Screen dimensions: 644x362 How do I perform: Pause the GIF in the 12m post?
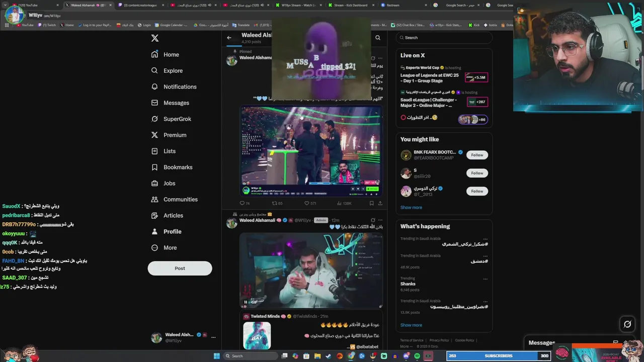pyautogui.click(x=246, y=302)
